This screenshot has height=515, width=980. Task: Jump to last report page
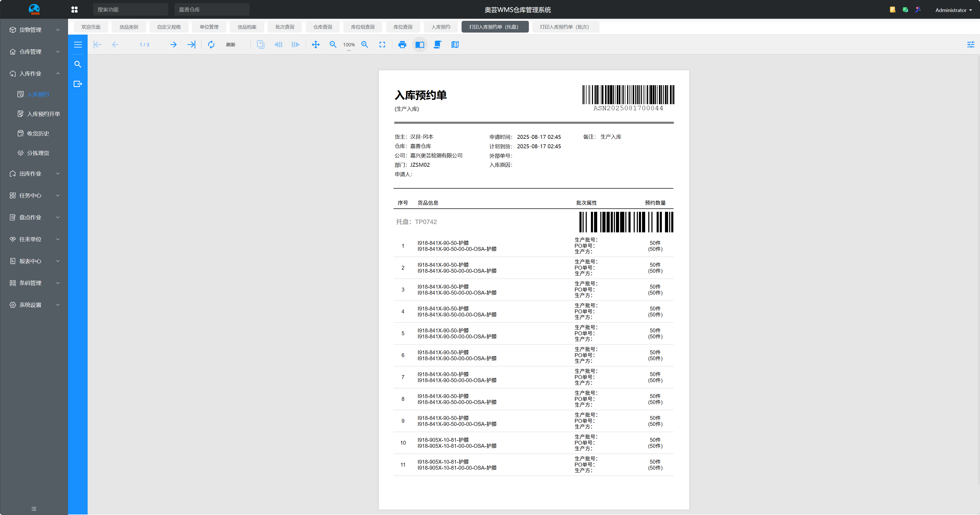click(191, 45)
